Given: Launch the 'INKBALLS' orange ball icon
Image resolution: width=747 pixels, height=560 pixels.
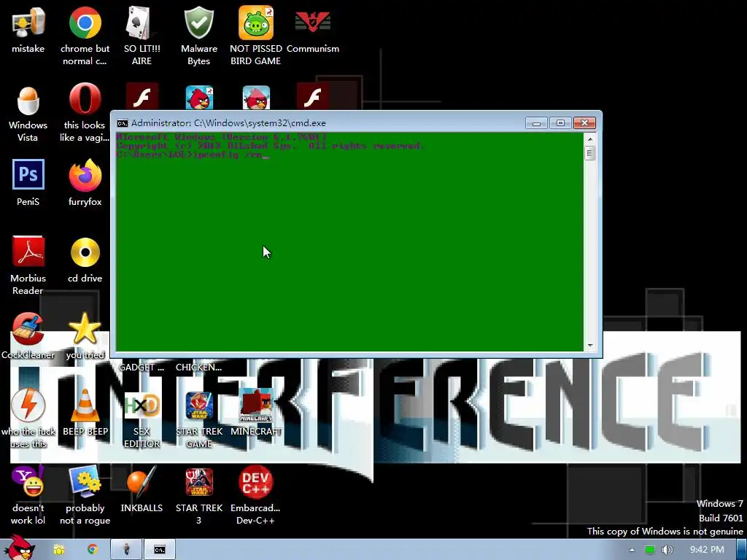Looking at the screenshot, I should pyautogui.click(x=142, y=482).
